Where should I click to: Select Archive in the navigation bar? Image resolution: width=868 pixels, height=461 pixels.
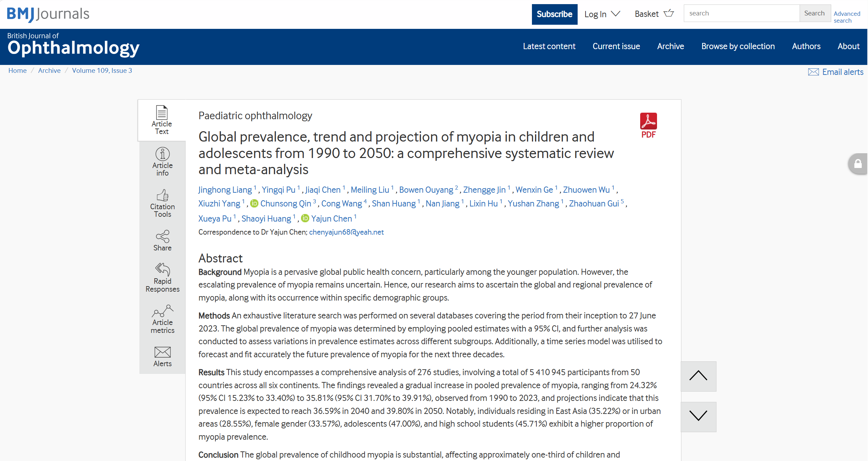point(670,46)
